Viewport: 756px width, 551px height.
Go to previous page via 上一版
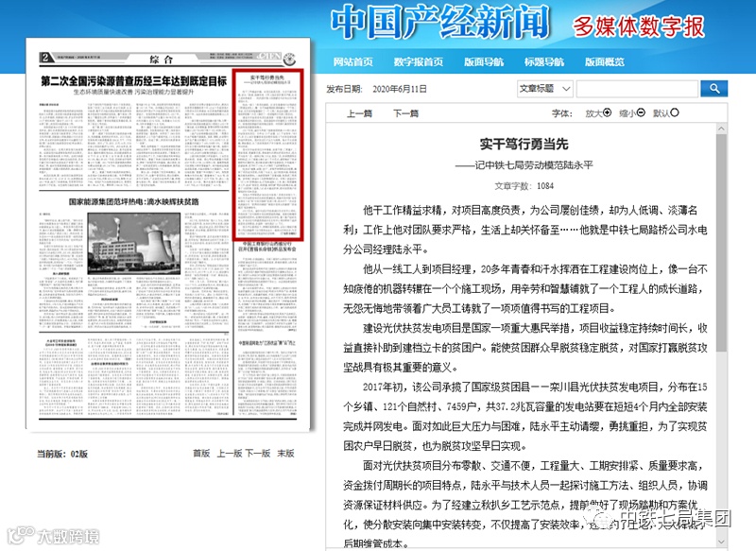pyautogui.click(x=230, y=453)
